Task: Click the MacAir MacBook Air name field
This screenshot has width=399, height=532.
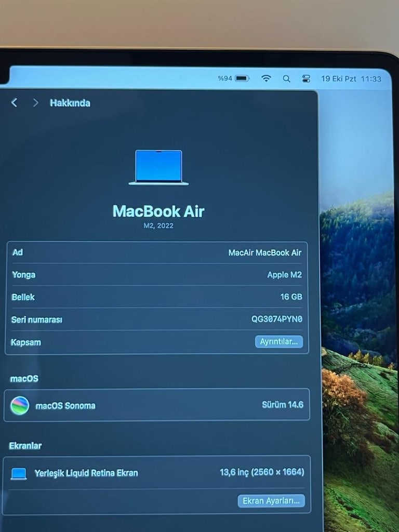Action: pos(264,253)
